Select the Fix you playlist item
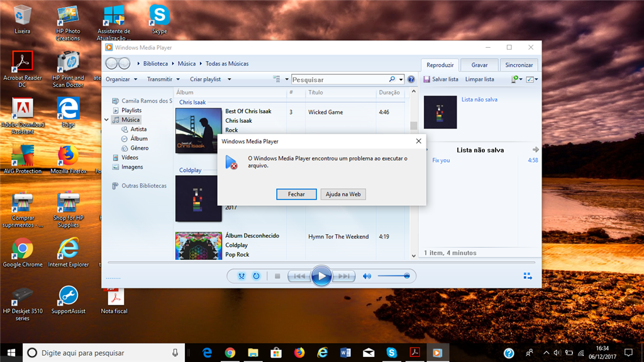The width and height of the screenshot is (644, 362). tap(441, 161)
